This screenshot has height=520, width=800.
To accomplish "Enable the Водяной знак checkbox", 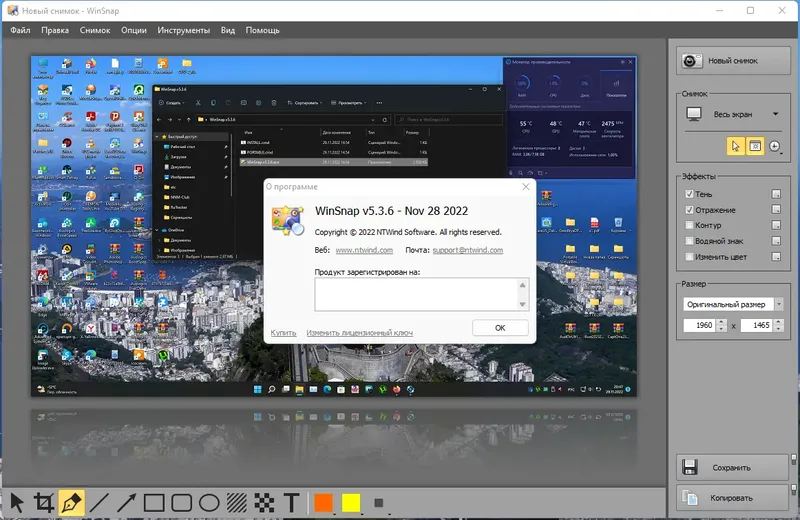I will pyautogui.click(x=689, y=241).
